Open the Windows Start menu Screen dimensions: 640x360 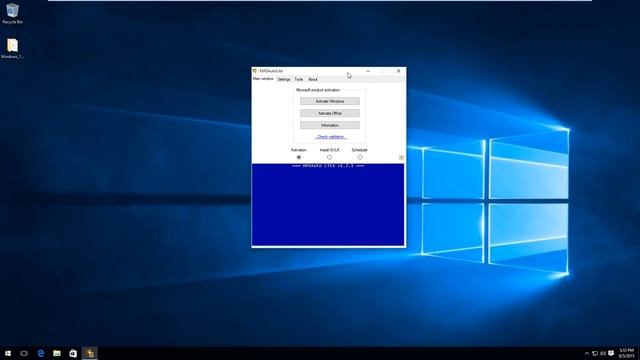[x=8, y=353]
